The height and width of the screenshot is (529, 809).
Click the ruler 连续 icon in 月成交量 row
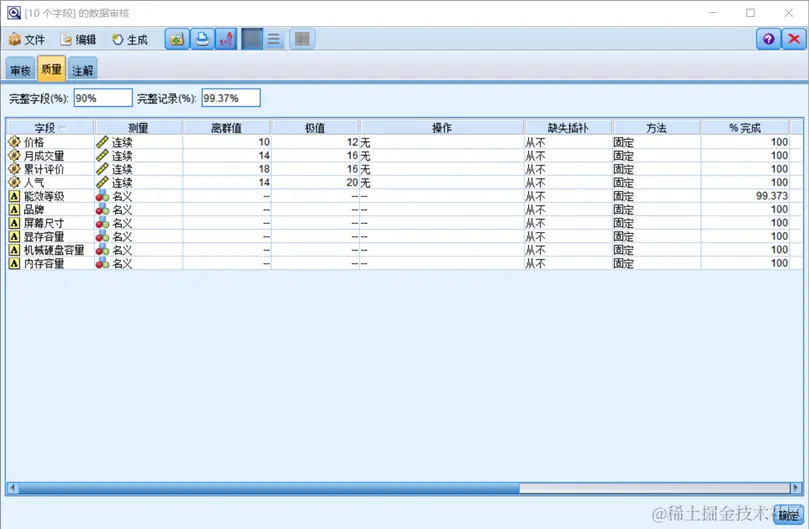(102, 155)
